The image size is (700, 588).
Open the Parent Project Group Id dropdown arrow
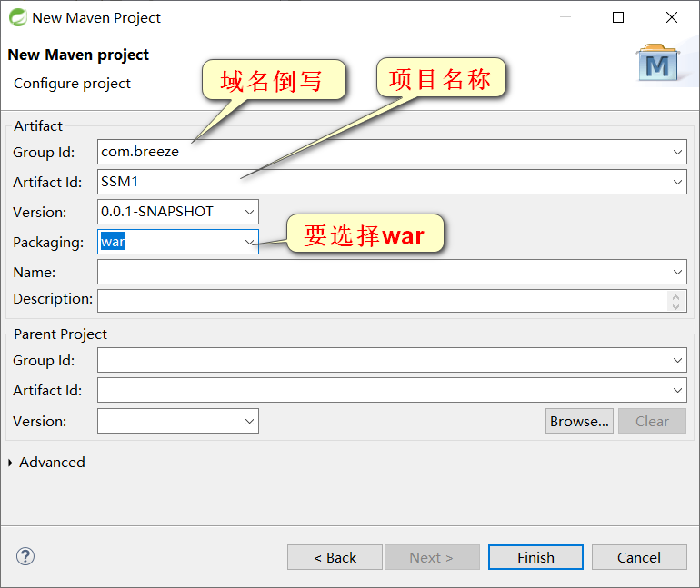677,360
